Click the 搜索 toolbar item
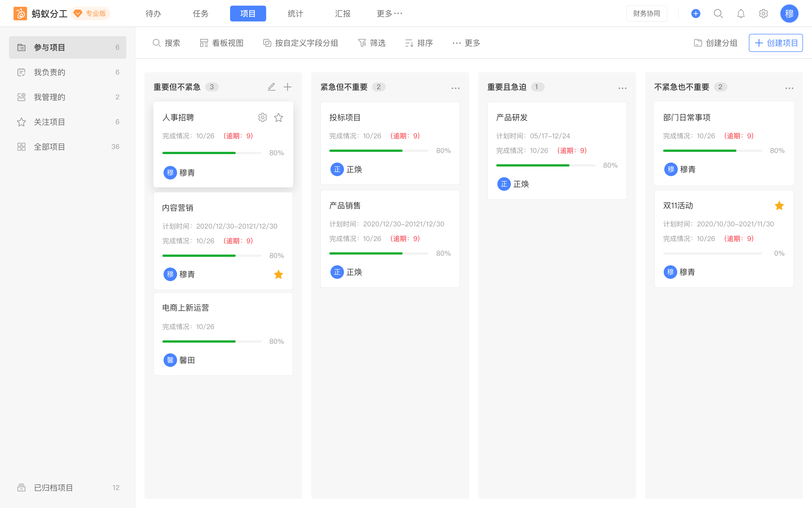The image size is (812, 508). click(166, 43)
